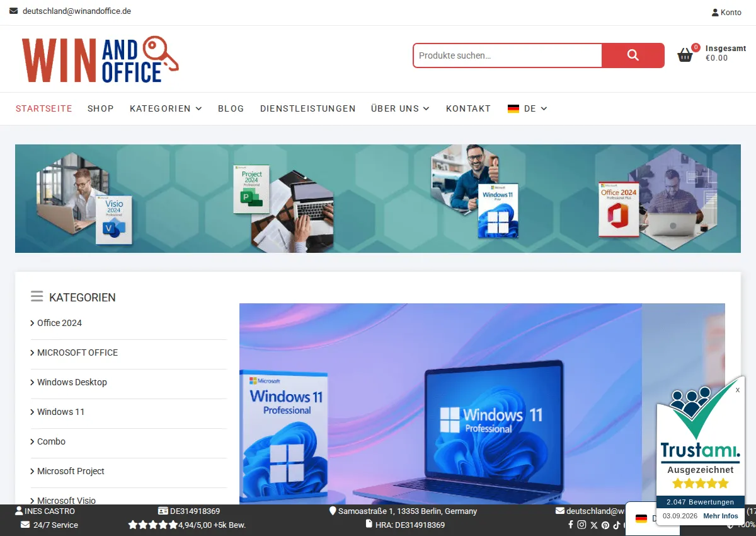Open the SHOP menu item

(x=101, y=108)
